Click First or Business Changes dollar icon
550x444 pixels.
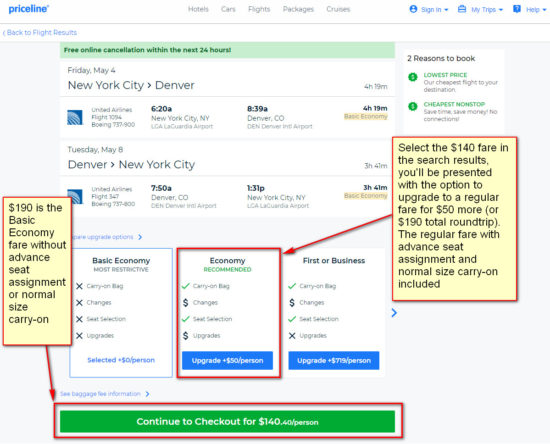[x=292, y=303]
